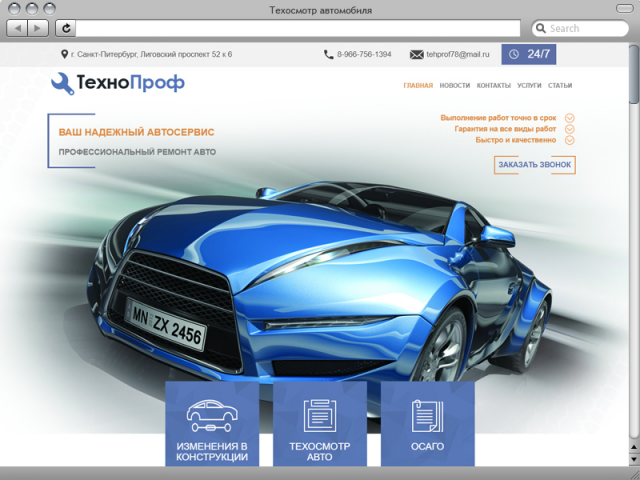Screen dimensions: 640x480
Task: Expand chevron beside Гарантия на все виды работ
Action: pyautogui.click(x=569, y=129)
